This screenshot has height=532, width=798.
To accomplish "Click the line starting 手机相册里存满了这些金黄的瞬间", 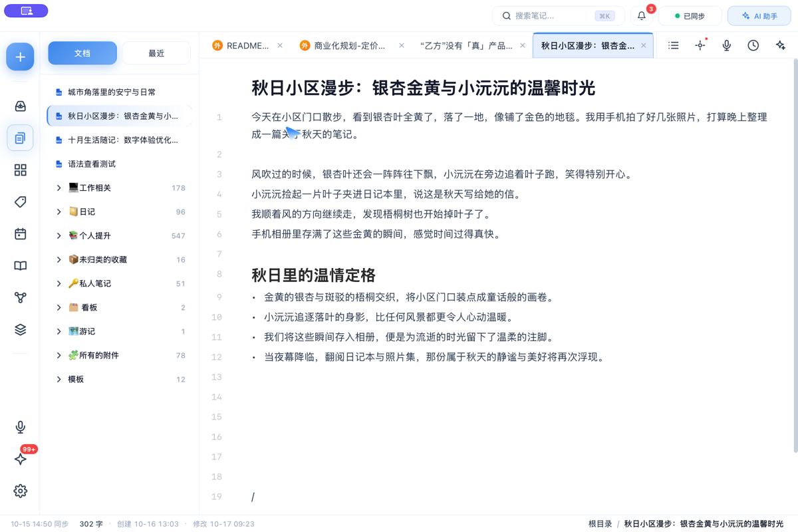I will (x=376, y=234).
